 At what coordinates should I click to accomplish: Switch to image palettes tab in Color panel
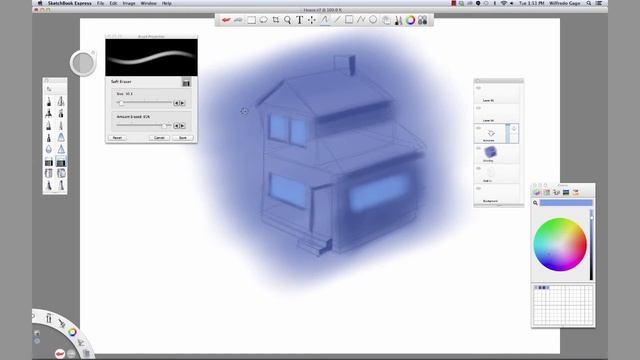click(566, 192)
